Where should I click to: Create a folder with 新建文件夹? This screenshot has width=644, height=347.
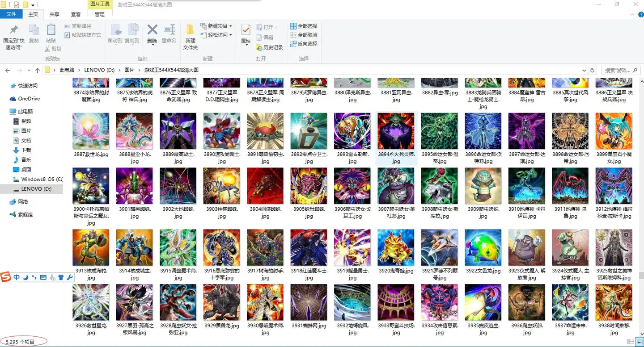[190, 37]
